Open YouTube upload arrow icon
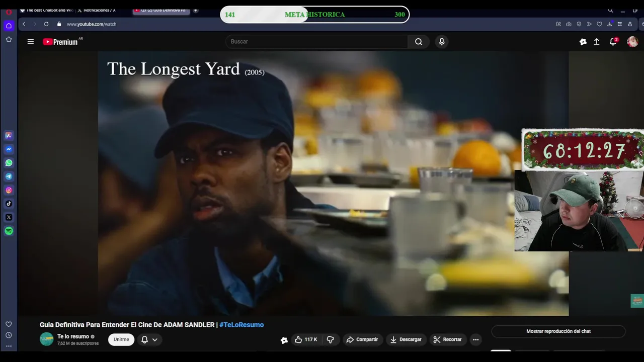The image size is (644, 362). (597, 42)
